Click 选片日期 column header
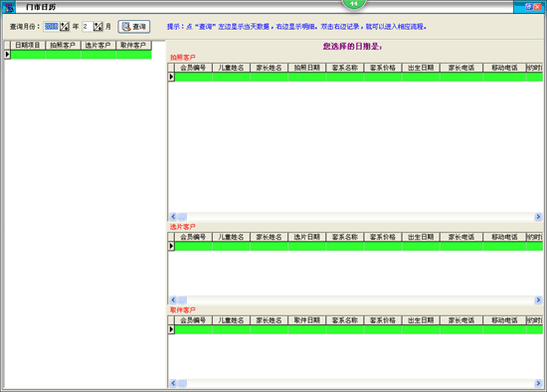 307,237
